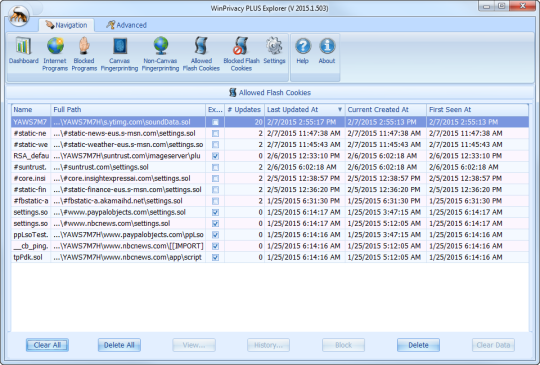This screenshot has width=540, height=365.
Task: Click the Clear Data button
Action: (493, 345)
